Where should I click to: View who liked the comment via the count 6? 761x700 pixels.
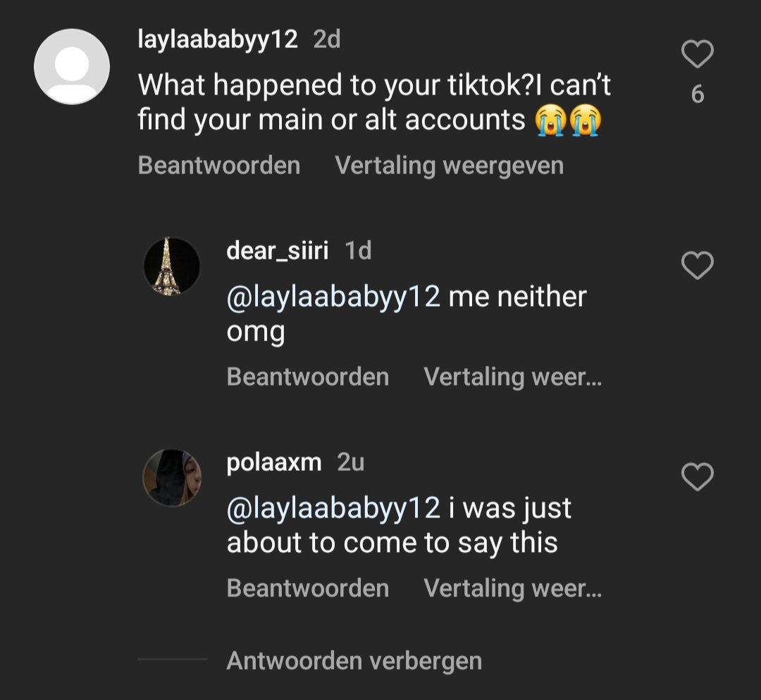pos(697,94)
